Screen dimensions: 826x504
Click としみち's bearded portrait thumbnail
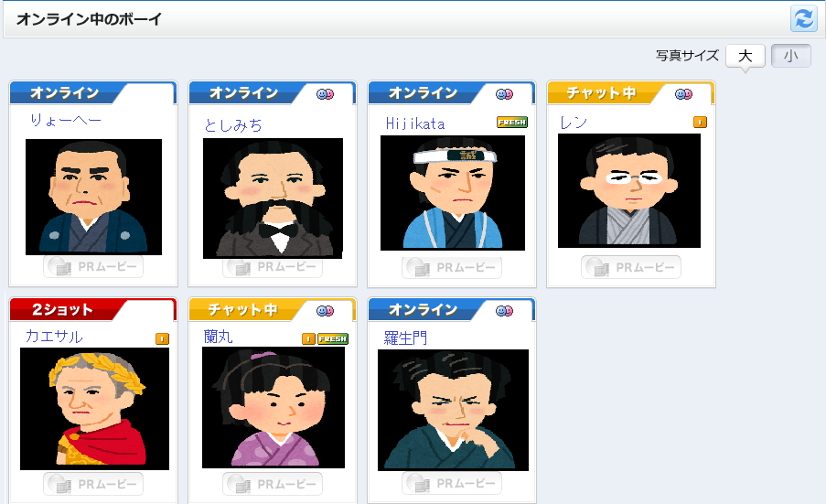tap(273, 198)
